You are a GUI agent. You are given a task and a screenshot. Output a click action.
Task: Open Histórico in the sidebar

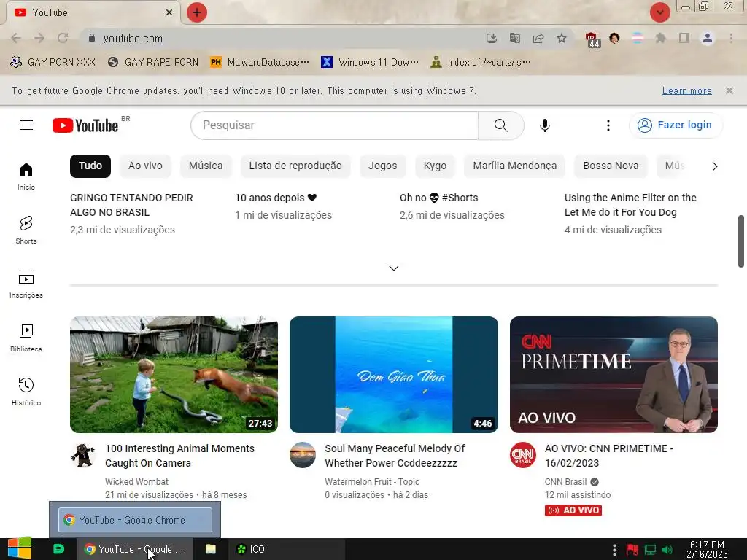tap(26, 392)
